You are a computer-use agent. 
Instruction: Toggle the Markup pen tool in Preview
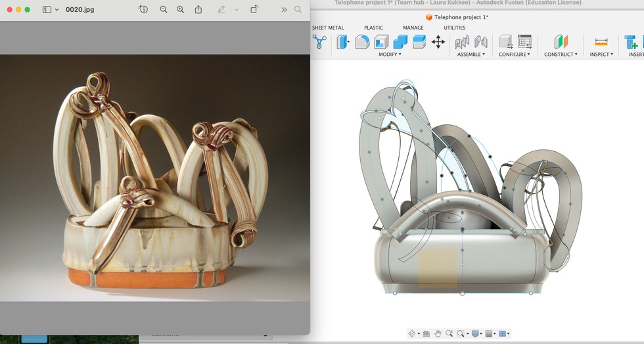point(221,9)
